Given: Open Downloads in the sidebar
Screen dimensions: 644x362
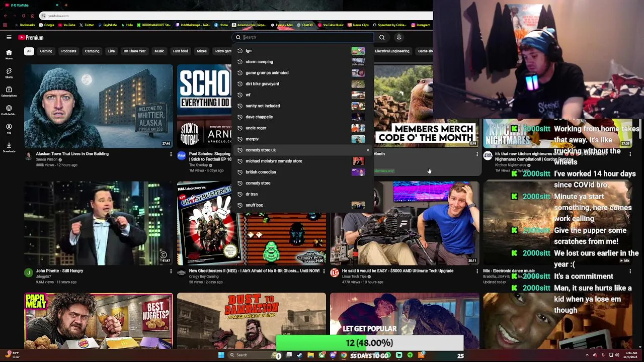Looking at the screenshot, I should pos(9,147).
